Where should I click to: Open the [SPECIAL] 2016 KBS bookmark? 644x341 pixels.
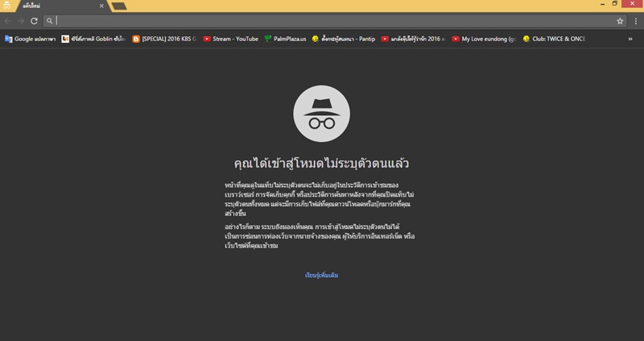[x=164, y=39]
